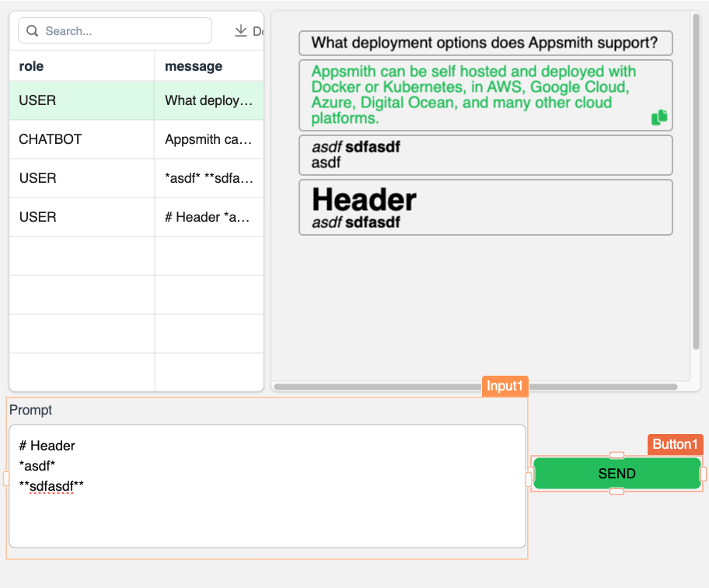Select the CHATBOT row in the table
The height and width of the screenshot is (588, 709).
pyautogui.click(x=78, y=139)
